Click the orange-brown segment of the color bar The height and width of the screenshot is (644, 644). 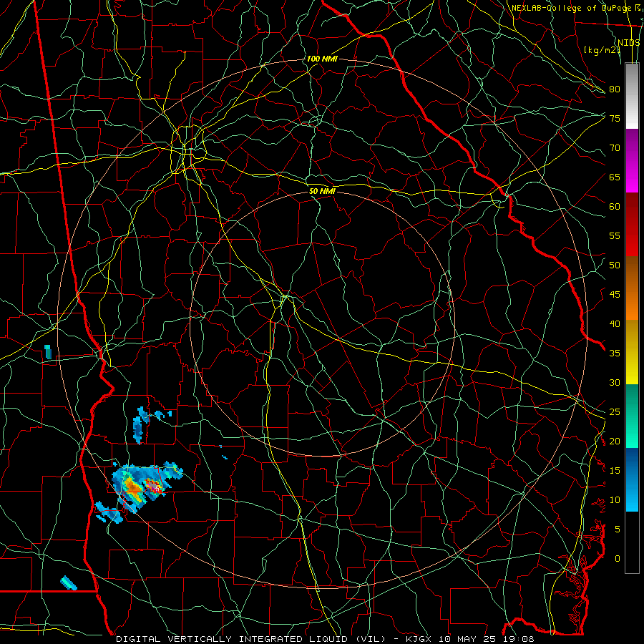pyautogui.click(x=632, y=288)
